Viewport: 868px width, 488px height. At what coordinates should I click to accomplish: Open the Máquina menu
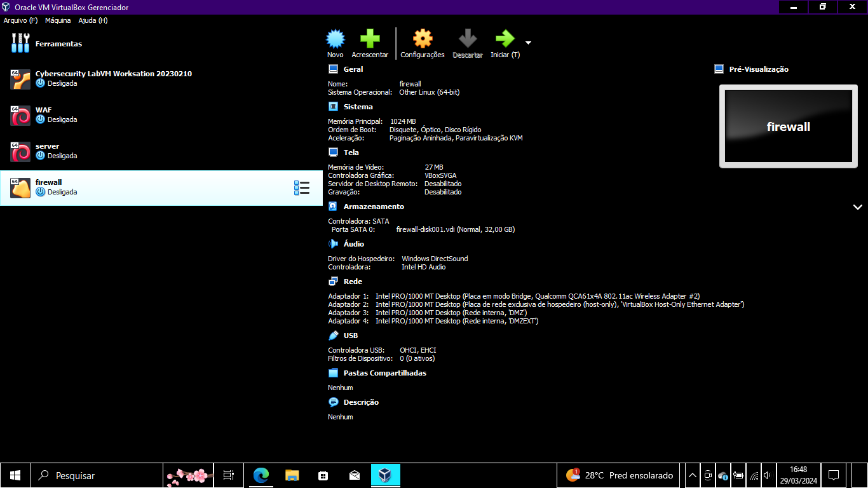pyautogui.click(x=58, y=20)
